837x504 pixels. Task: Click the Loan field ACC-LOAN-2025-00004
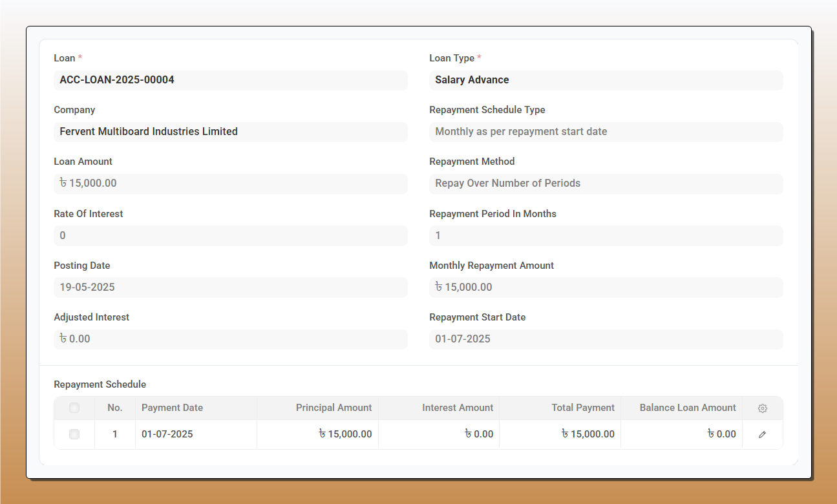pos(231,80)
